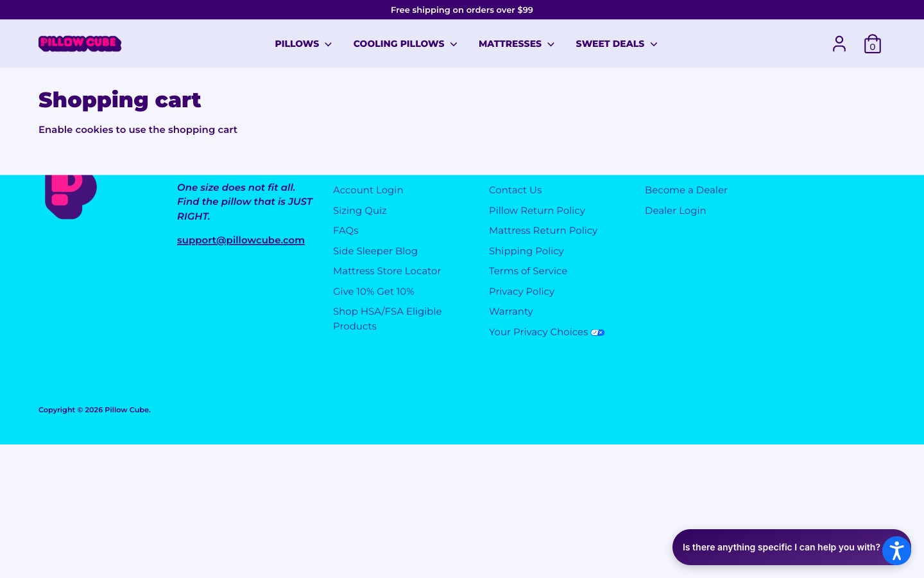Read the Shipping Policy
924x578 pixels.
pyautogui.click(x=526, y=251)
